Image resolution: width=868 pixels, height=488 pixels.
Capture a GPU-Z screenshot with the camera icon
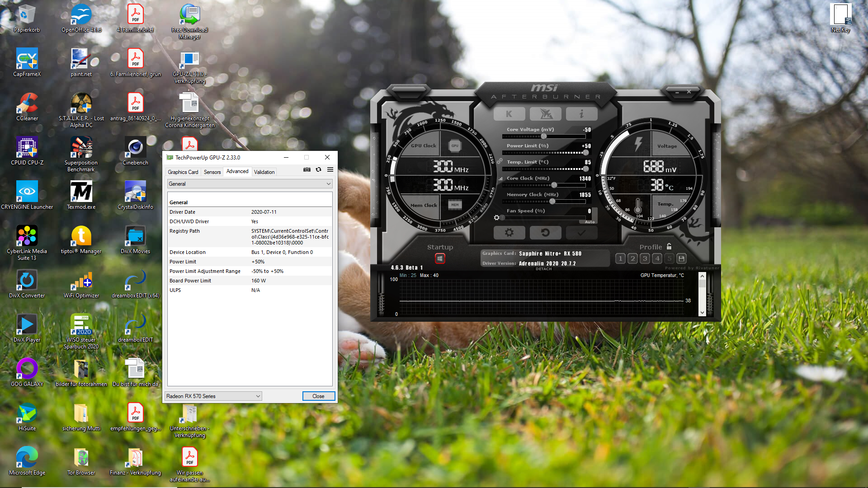click(307, 169)
